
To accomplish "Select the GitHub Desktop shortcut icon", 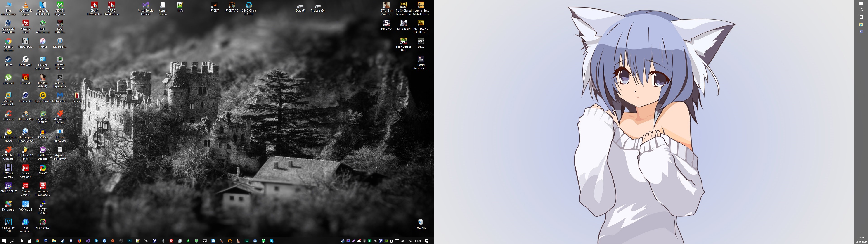I will click(43, 153).
